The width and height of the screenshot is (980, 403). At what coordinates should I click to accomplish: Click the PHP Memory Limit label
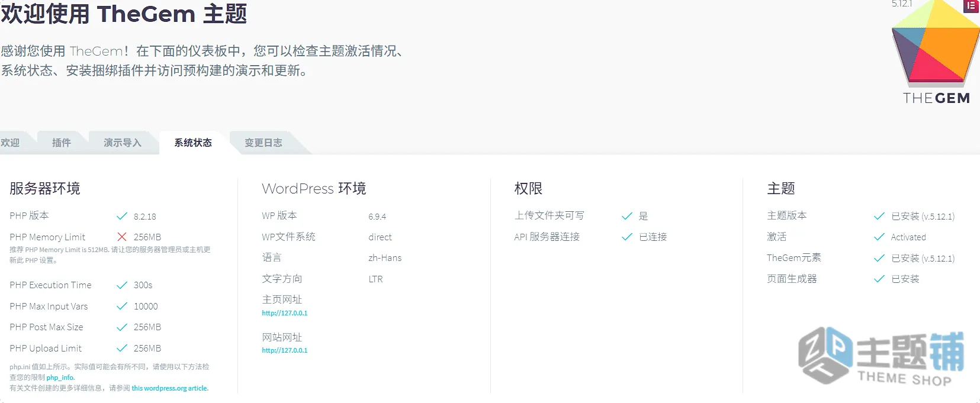tap(47, 237)
